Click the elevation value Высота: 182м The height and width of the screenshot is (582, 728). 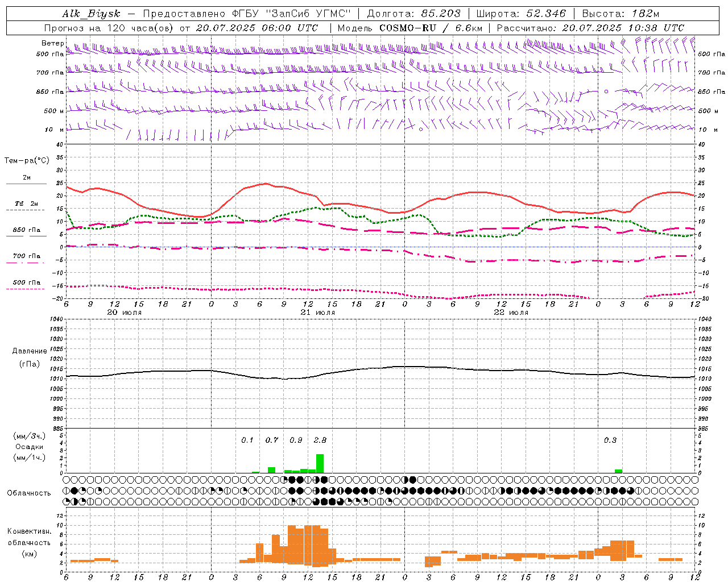621,14
